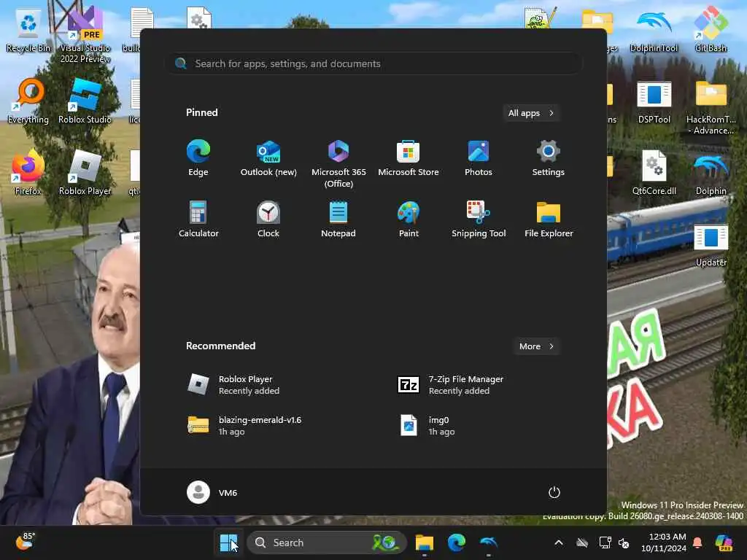Select Git Bash desktop shortcut
The height and width of the screenshot is (560, 747).
click(711, 31)
